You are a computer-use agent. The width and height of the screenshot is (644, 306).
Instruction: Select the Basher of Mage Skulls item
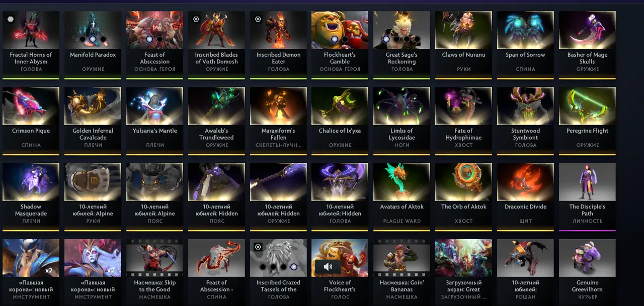(x=587, y=45)
